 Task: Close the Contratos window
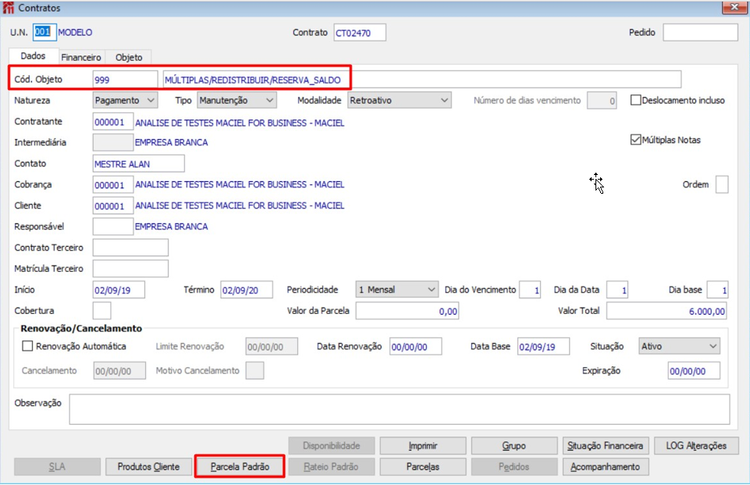(x=734, y=7)
